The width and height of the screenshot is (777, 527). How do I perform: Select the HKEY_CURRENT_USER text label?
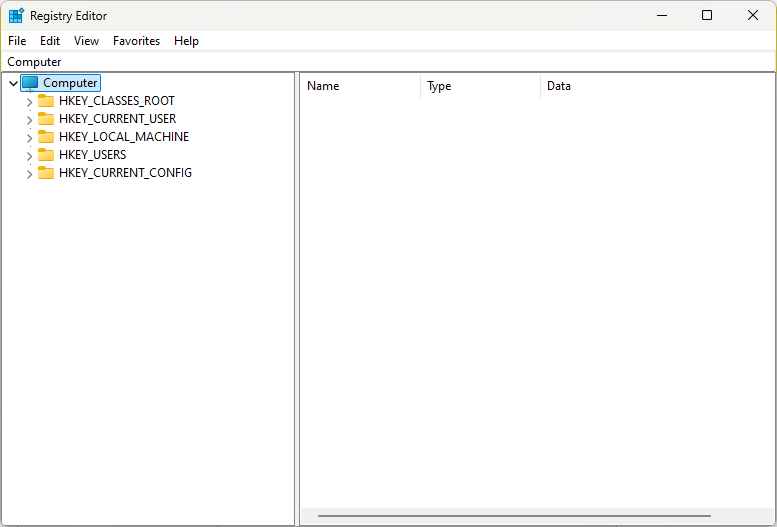tap(117, 118)
